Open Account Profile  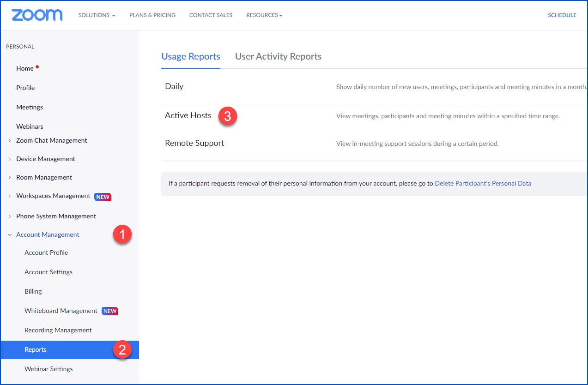click(x=46, y=253)
